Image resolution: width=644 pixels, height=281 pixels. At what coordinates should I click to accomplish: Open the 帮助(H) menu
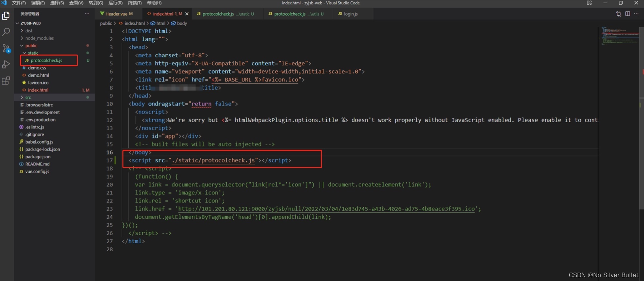click(154, 3)
